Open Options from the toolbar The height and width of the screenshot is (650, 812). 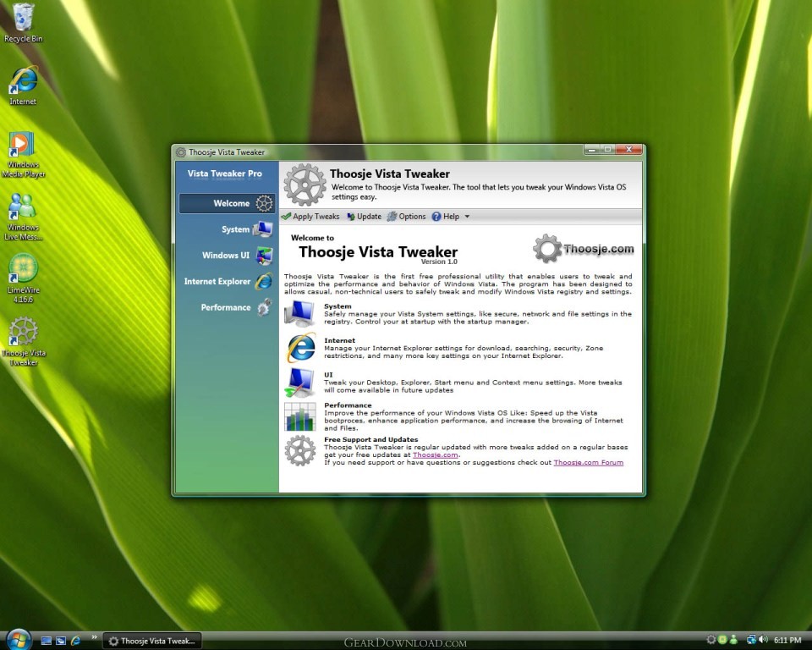[x=407, y=216]
